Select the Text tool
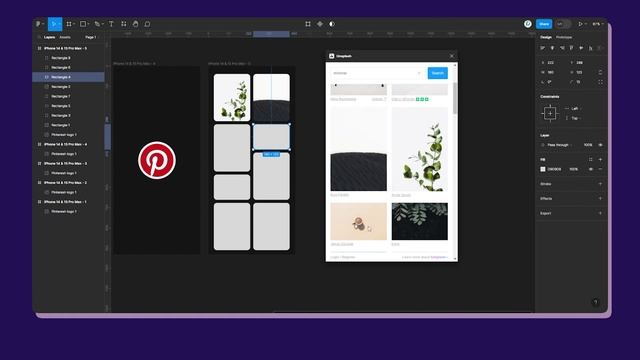Viewport: 640px width, 360px height. tap(111, 24)
